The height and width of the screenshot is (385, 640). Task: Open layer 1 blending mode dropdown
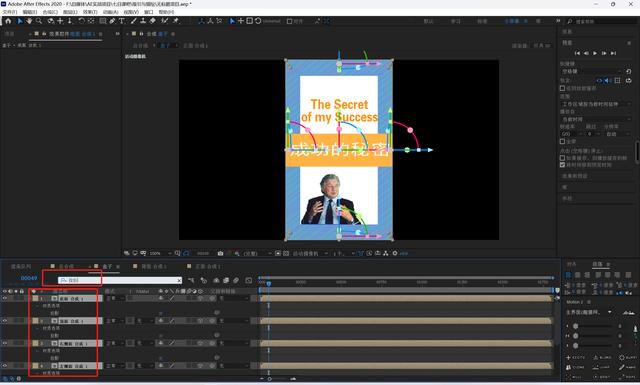[x=115, y=298]
